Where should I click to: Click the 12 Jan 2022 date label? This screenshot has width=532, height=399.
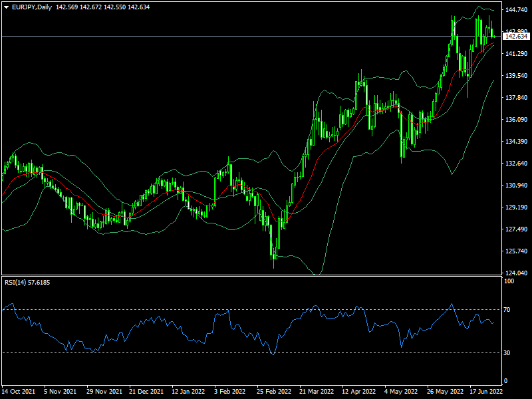(188, 392)
